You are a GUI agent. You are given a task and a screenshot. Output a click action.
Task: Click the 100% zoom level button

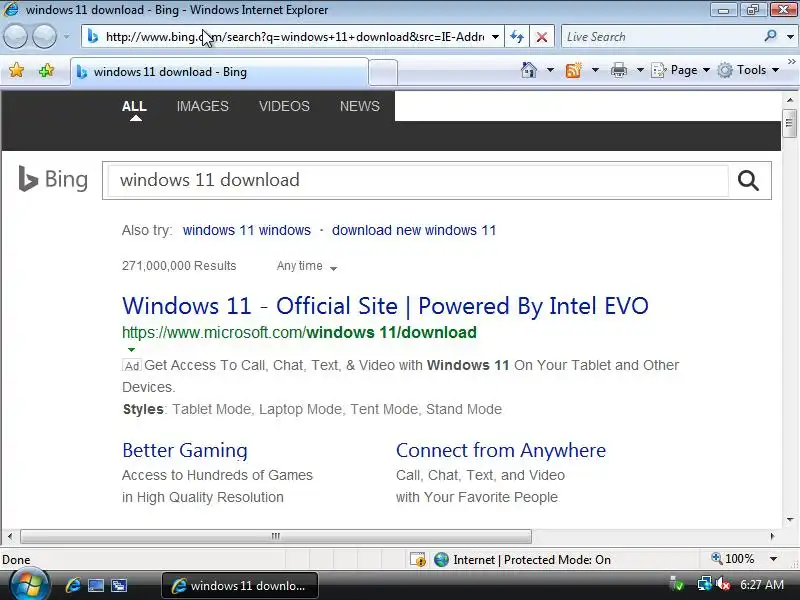(x=734, y=559)
